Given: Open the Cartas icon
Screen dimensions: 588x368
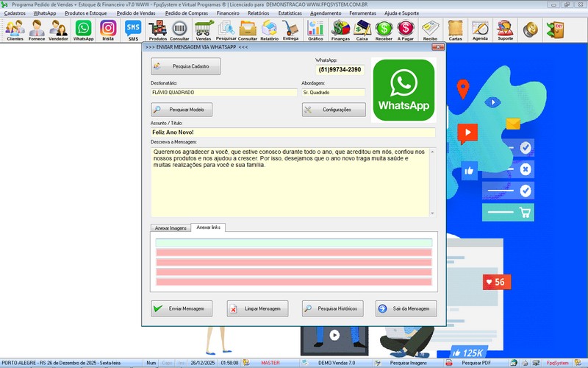Looking at the screenshot, I should 455,30.
